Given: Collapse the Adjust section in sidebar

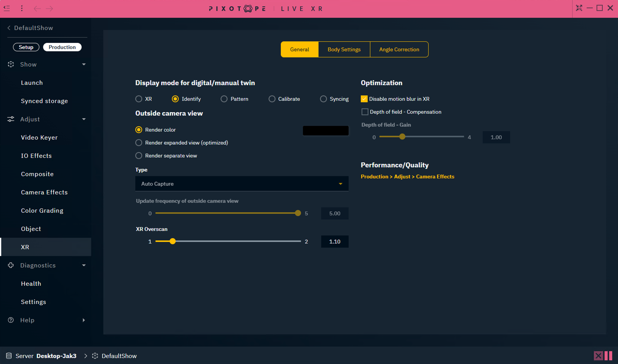Looking at the screenshot, I should pos(84,119).
